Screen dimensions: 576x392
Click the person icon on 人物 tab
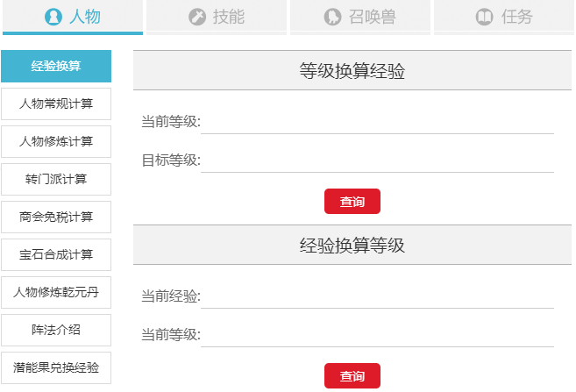[x=54, y=17]
